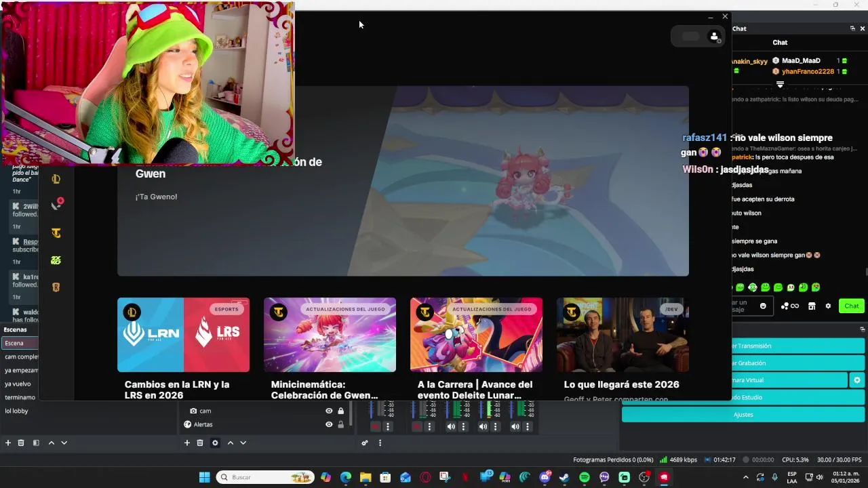This screenshot has width=868, height=488.
Task: Unmute the first muted red audio channel
Action: point(375,426)
